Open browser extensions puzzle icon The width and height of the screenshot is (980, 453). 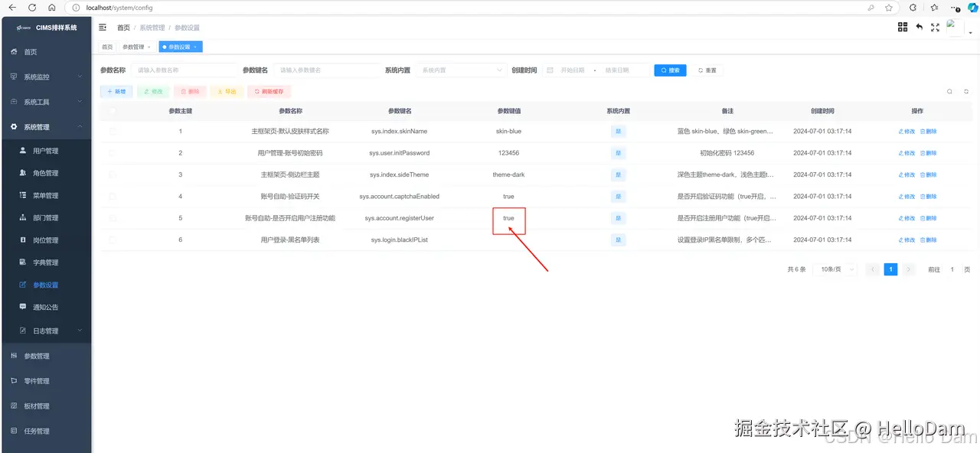point(913,8)
